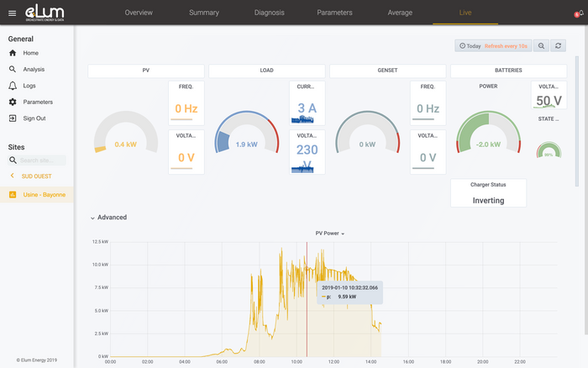
Task: Select the Usine - Bayonne site
Action: (43, 194)
